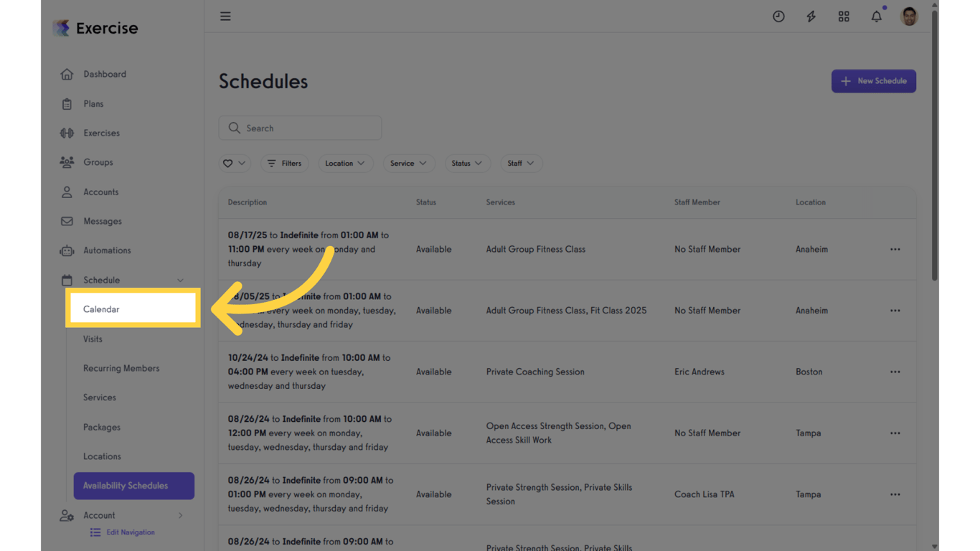Create a schedule with New Schedule button

point(873,81)
